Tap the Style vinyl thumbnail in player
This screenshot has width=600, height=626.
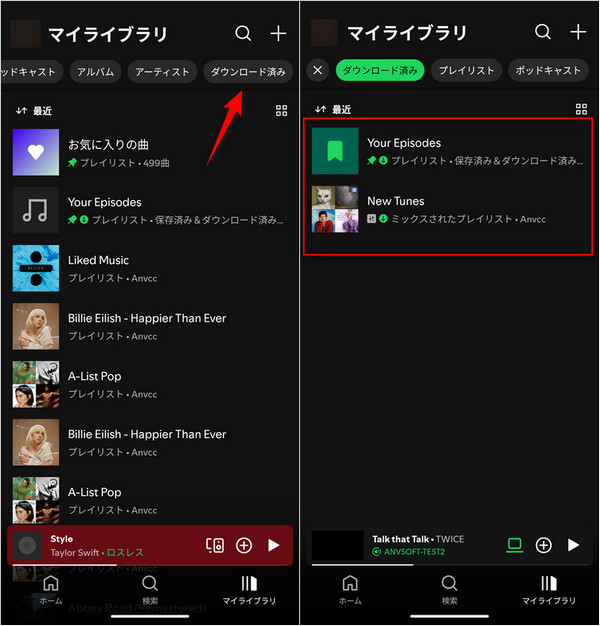(x=27, y=545)
